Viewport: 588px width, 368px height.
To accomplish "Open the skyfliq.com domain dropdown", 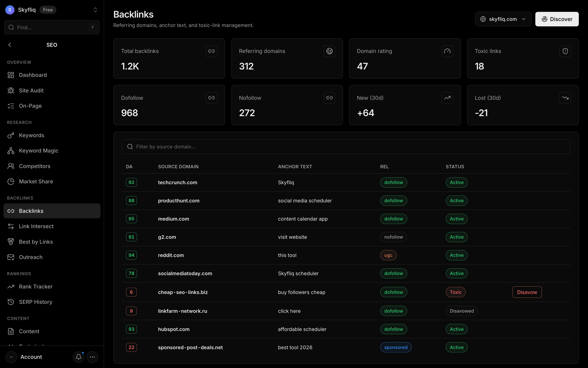I will tap(503, 19).
